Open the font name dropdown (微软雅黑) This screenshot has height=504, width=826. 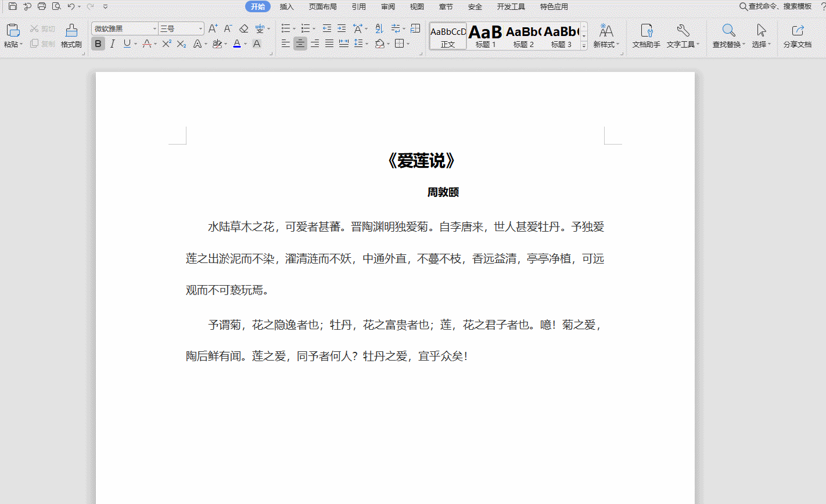[155, 28]
